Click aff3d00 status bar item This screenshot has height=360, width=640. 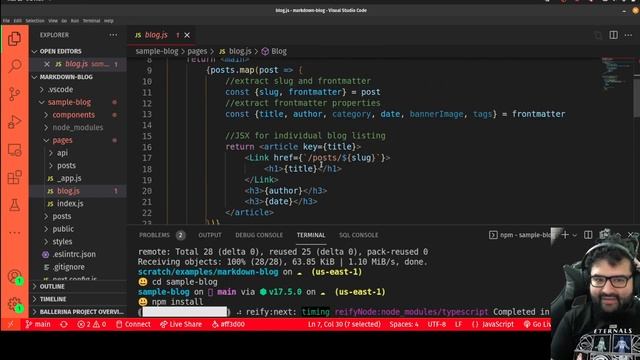tap(228, 324)
